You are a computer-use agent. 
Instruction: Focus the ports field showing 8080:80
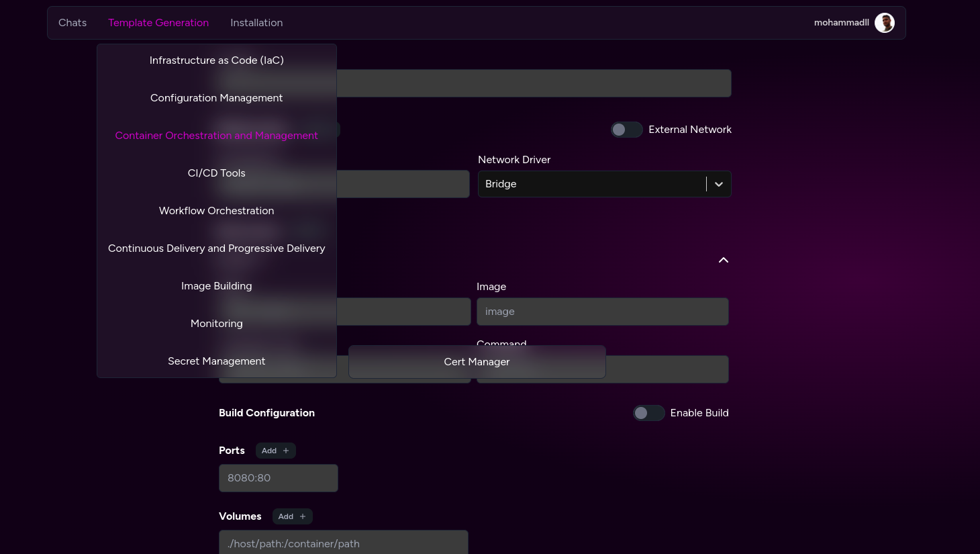point(278,478)
